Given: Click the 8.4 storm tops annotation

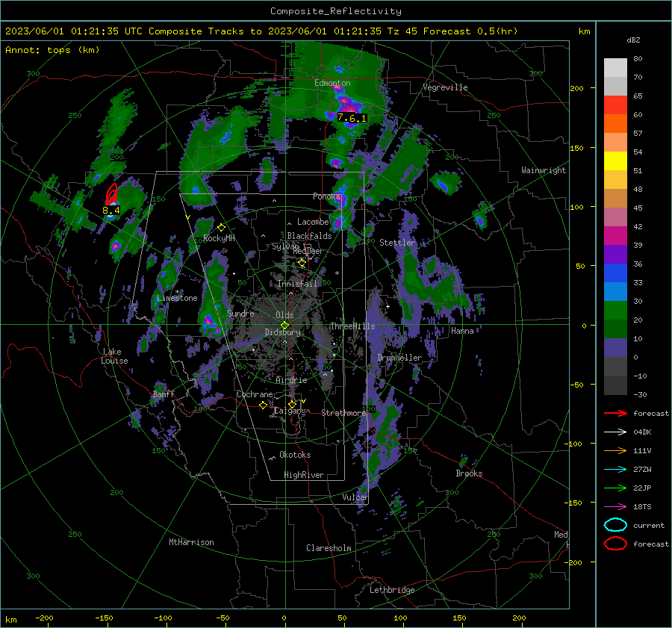Looking at the screenshot, I should pos(111,210).
